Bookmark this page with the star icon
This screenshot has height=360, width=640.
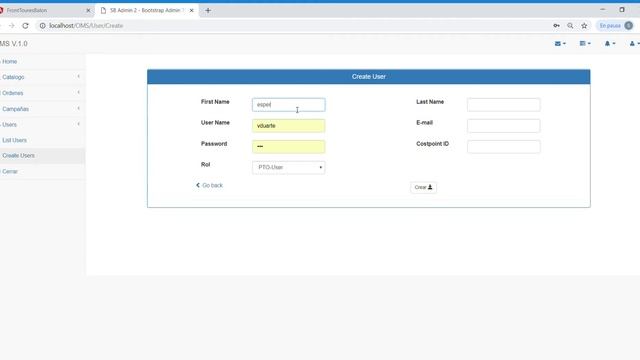tap(584, 26)
